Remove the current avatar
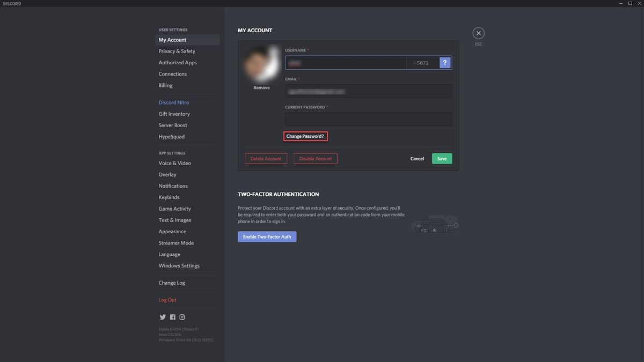The height and width of the screenshot is (362, 644). pyautogui.click(x=261, y=87)
